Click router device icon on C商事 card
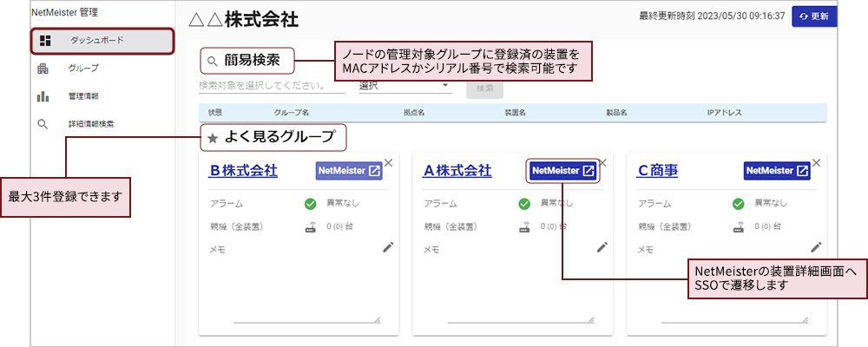The image size is (868, 347). 738,227
